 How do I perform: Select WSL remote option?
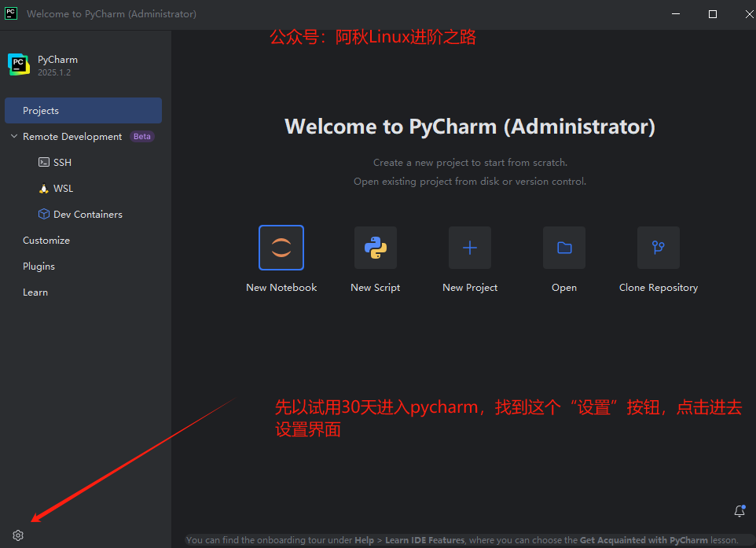[x=63, y=189]
